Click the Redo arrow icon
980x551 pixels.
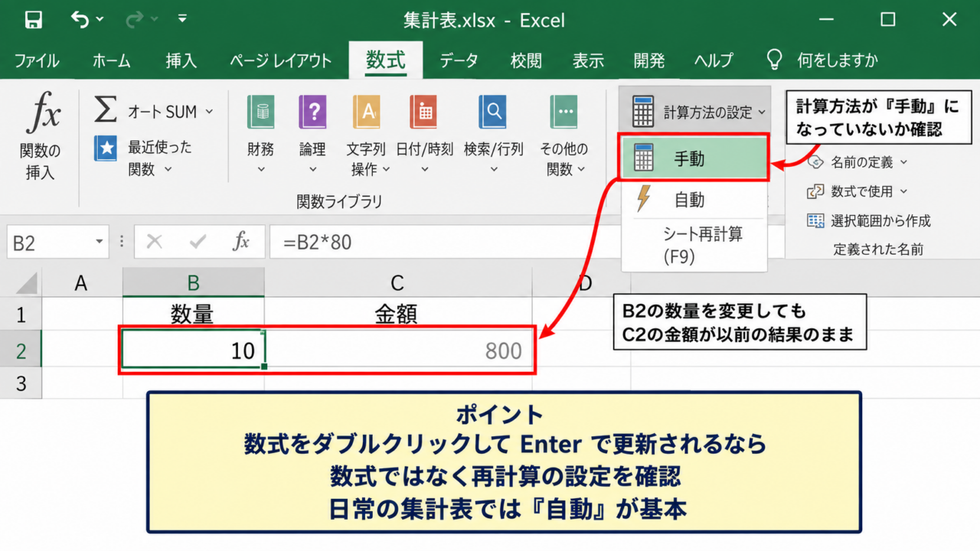point(134,19)
